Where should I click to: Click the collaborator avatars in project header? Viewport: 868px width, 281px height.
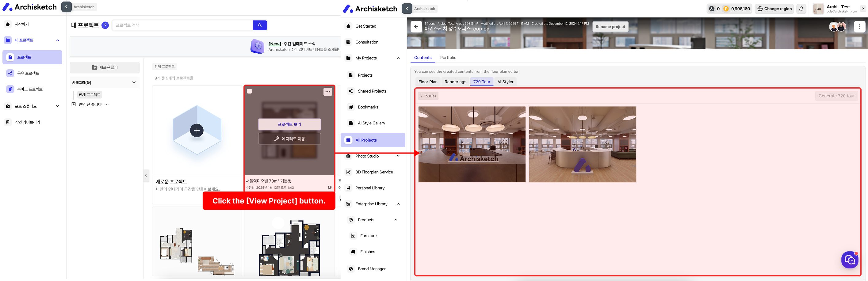[837, 27]
